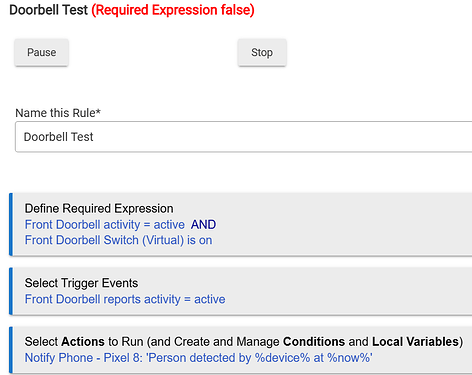Open the Select Trigger Events section

point(81,283)
